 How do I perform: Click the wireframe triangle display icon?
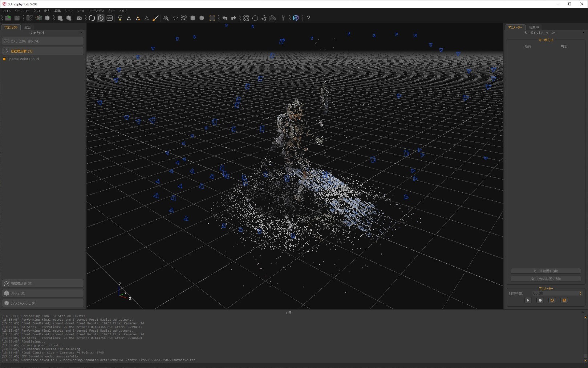pos(147,18)
